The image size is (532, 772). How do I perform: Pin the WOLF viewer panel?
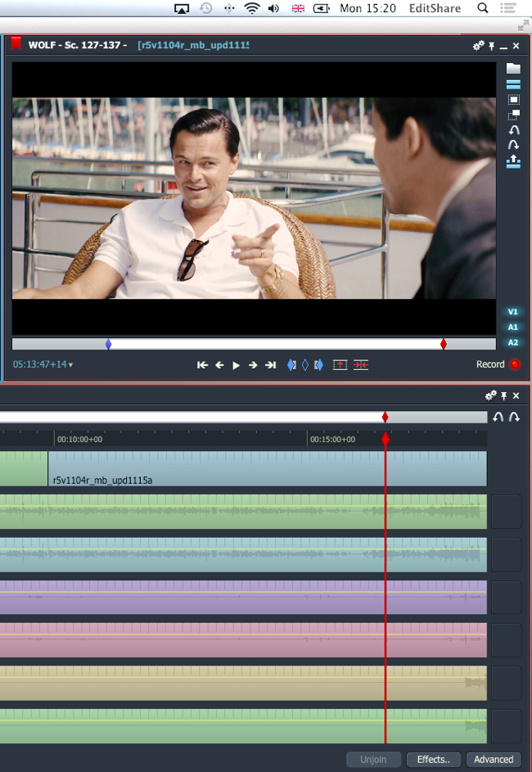(491, 46)
